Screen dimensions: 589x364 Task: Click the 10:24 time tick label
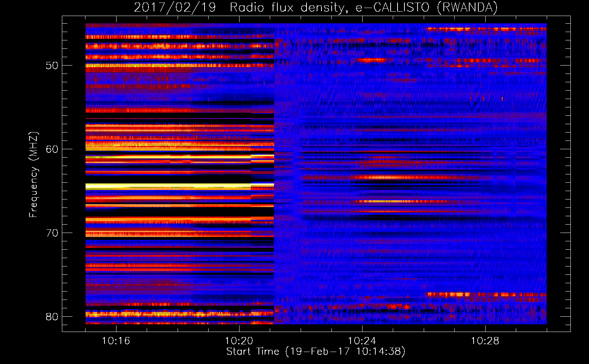[x=362, y=341]
